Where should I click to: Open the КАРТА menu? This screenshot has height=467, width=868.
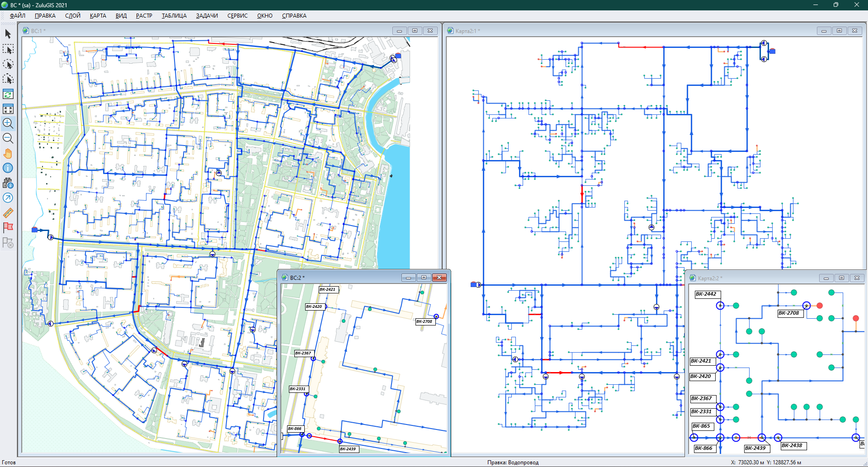click(x=98, y=16)
